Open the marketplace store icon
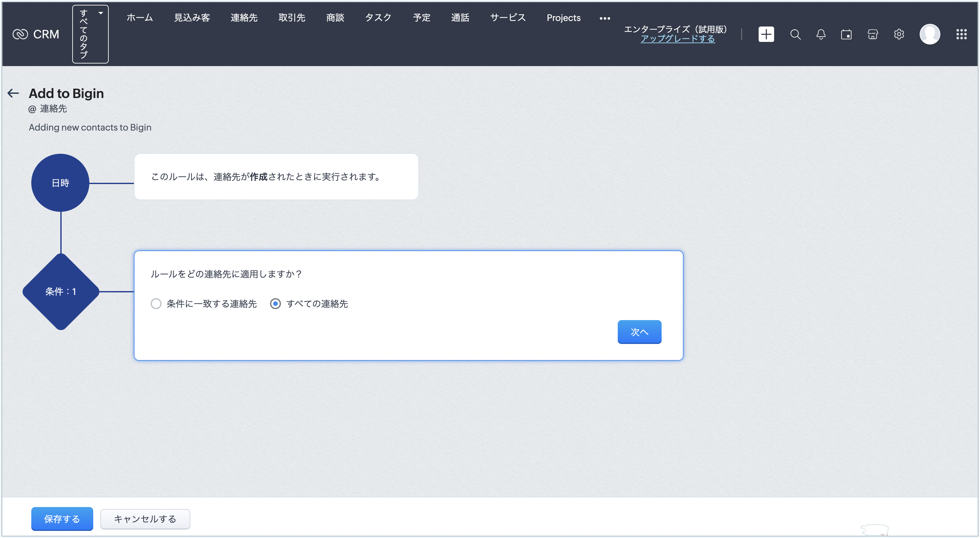The image size is (980, 538). pyautogui.click(x=872, y=34)
